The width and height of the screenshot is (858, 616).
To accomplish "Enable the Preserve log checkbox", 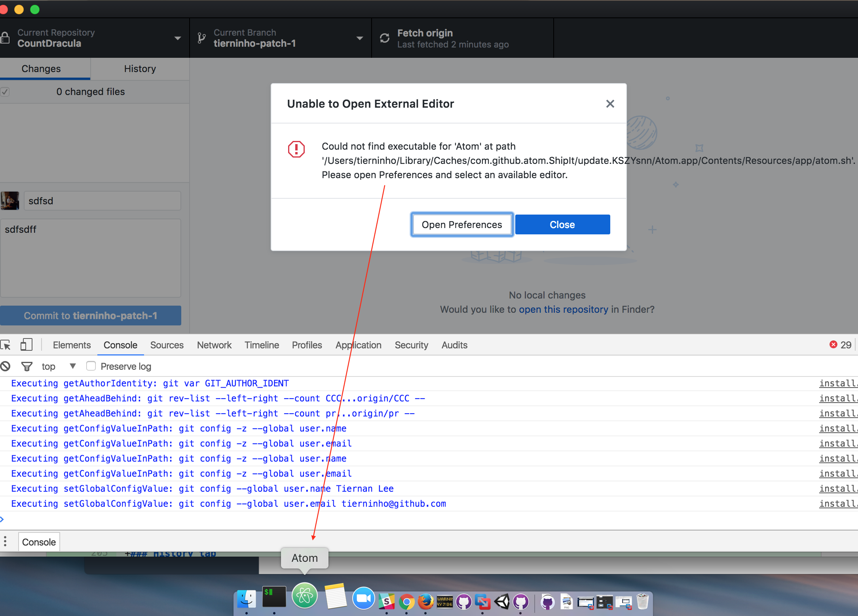I will (91, 366).
